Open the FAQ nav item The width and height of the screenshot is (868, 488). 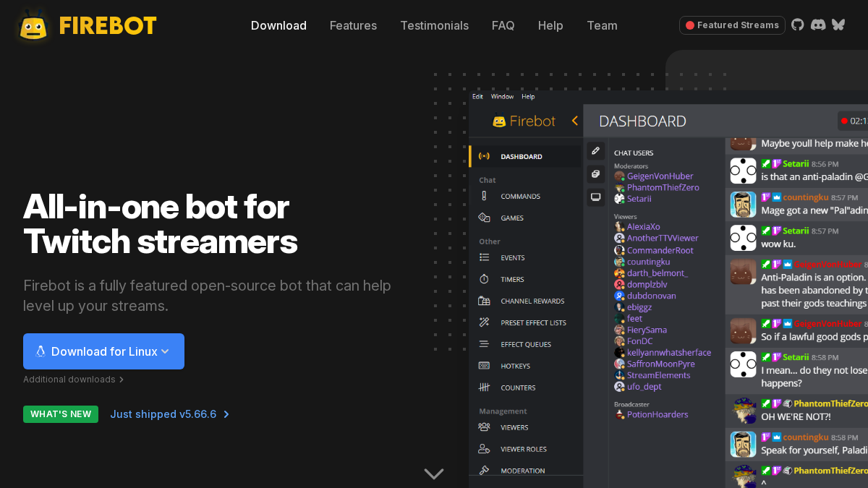pyautogui.click(x=503, y=25)
